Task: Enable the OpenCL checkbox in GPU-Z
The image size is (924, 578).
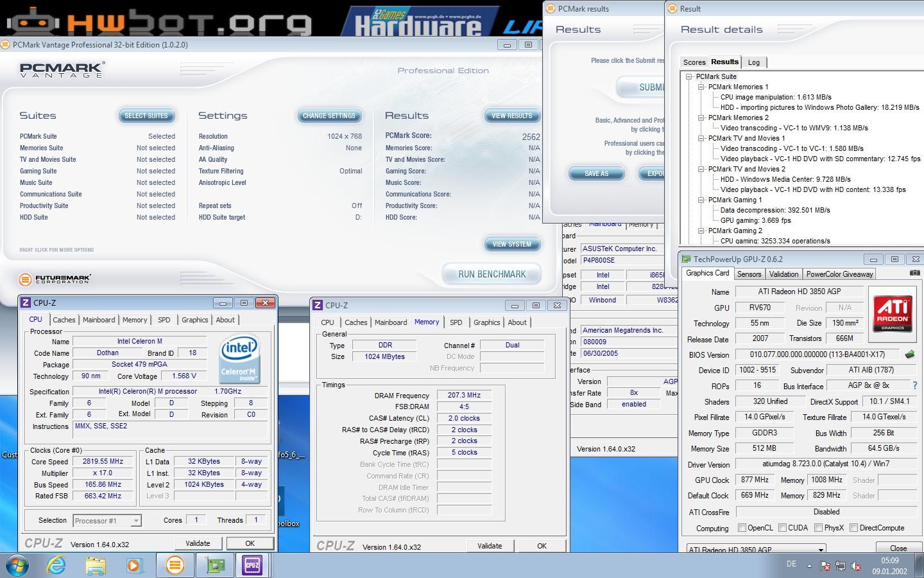Action: click(x=742, y=528)
